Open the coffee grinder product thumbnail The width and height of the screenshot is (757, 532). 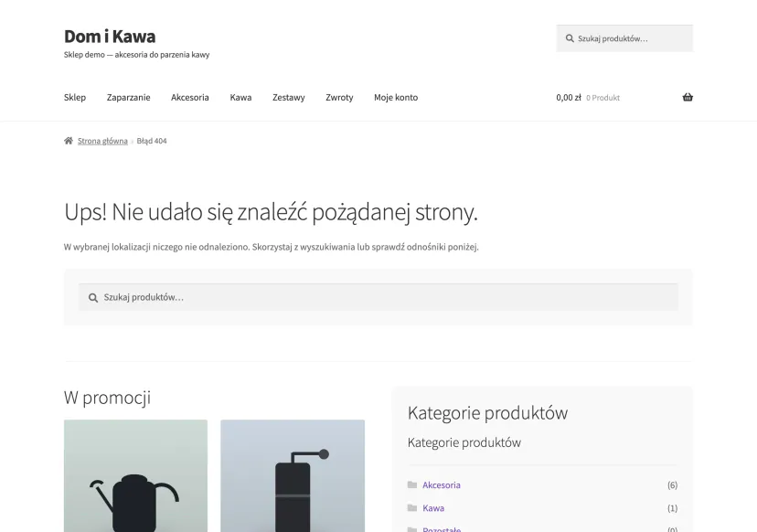click(x=293, y=475)
